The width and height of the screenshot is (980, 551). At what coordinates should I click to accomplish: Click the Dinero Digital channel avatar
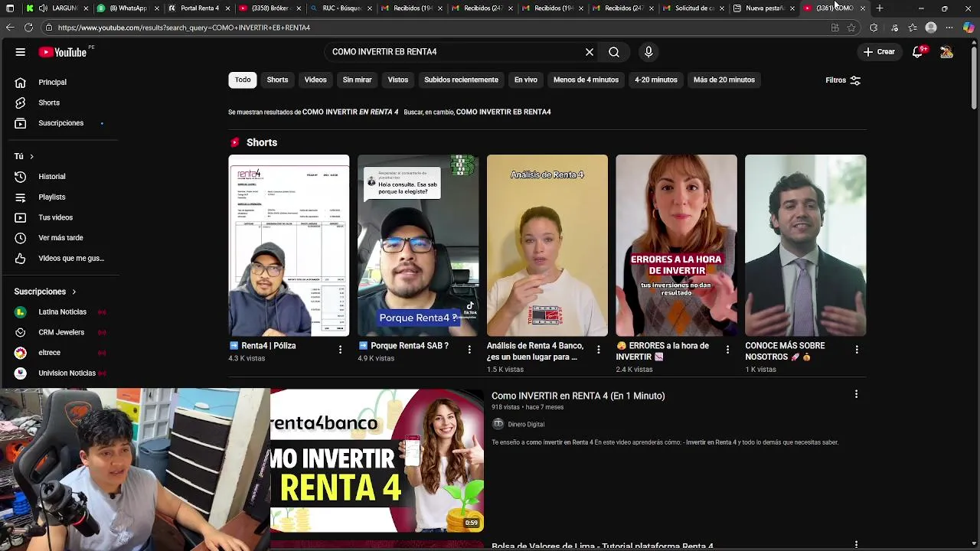(x=498, y=424)
